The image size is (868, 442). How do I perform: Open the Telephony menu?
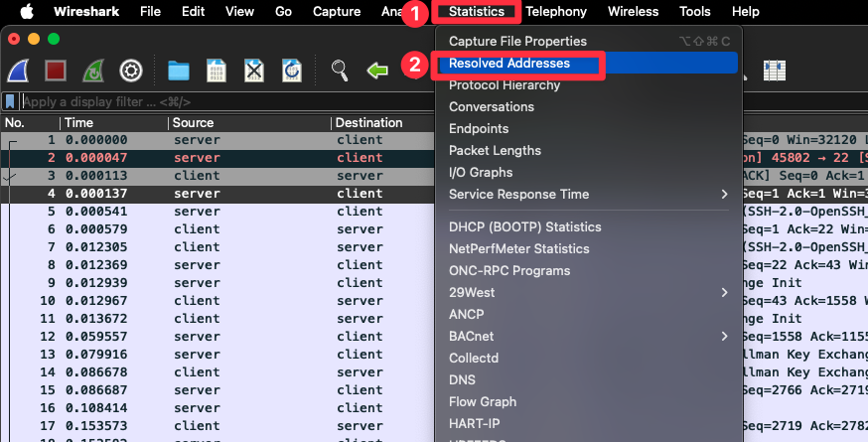(x=556, y=12)
